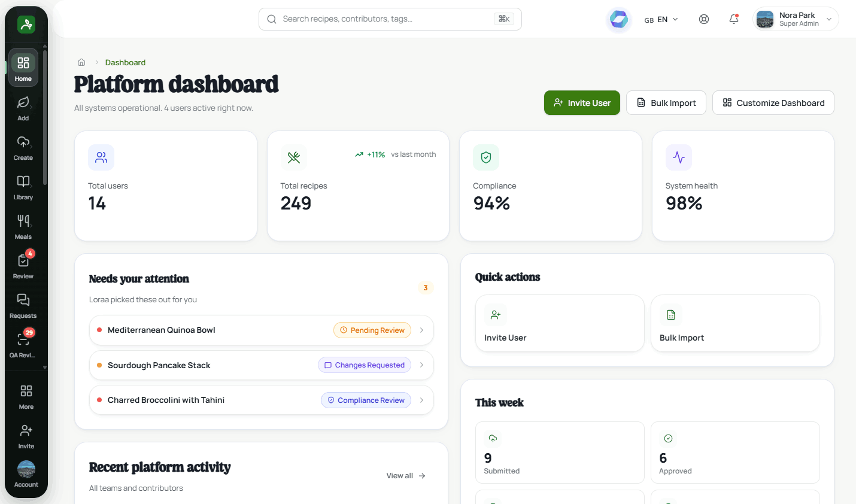Open the Account avatar in sidebar
The height and width of the screenshot is (504, 856).
pos(26,469)
